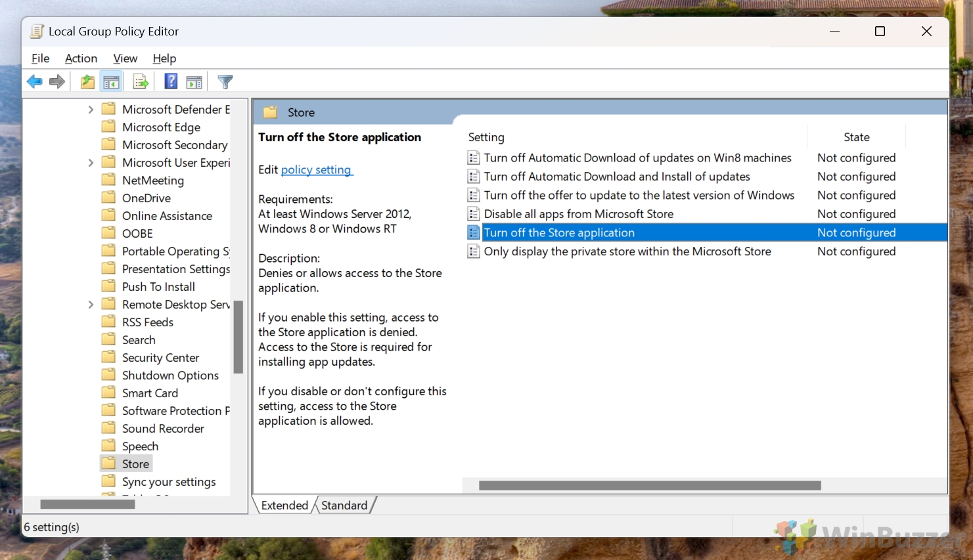
Task: Click the Filter funnel toolbar icon
Action: (x=225, y=82)
